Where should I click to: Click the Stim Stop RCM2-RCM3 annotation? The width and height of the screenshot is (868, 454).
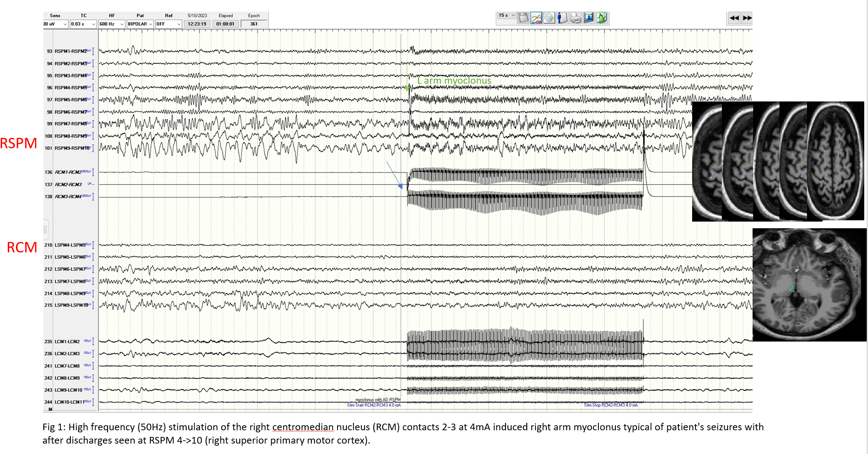pos(610,405)
